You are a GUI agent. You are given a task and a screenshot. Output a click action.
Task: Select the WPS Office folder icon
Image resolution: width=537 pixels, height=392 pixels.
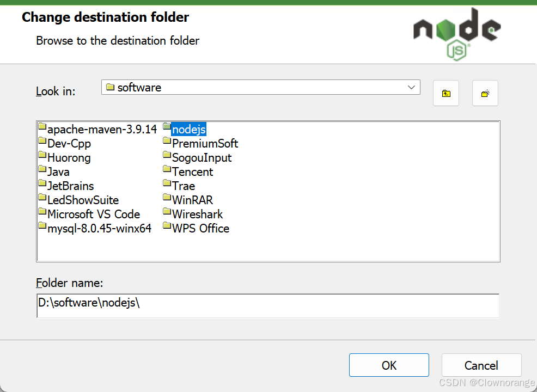pyautogui.click(x=167, y=225)
